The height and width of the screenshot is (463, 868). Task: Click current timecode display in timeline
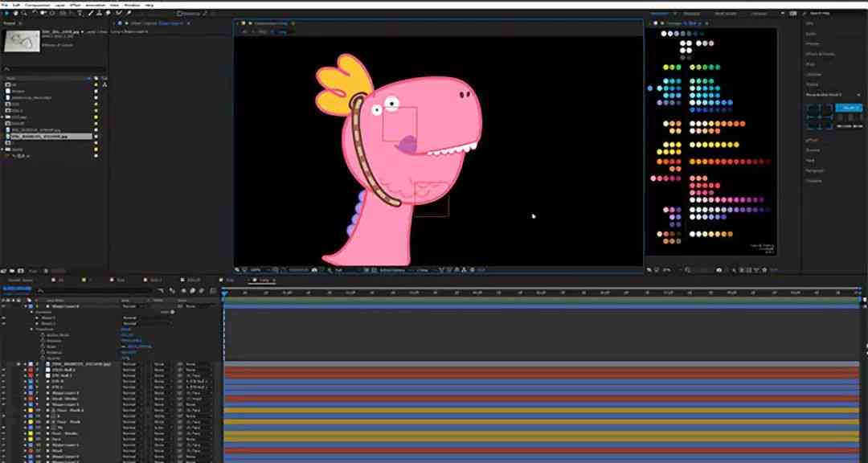(x=17, y=289)
